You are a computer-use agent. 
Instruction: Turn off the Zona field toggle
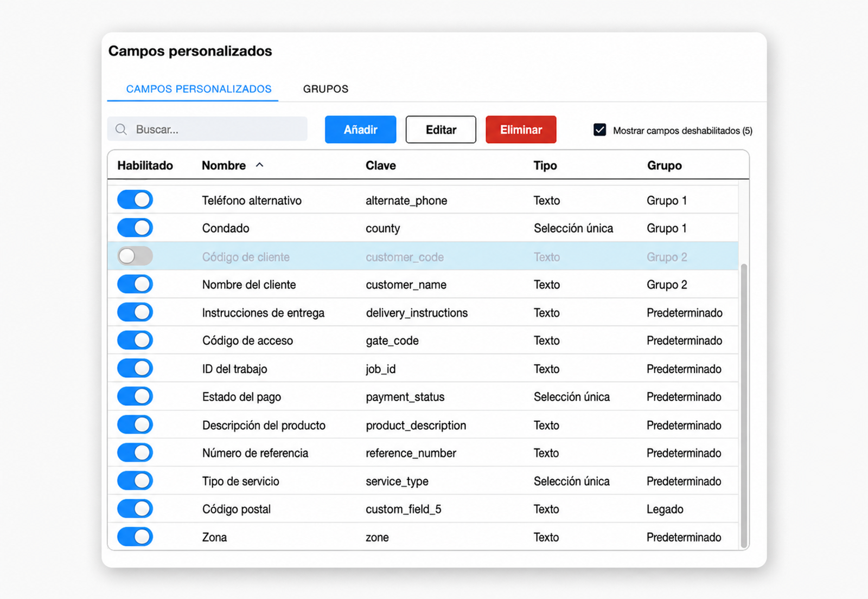coord(135,537)
